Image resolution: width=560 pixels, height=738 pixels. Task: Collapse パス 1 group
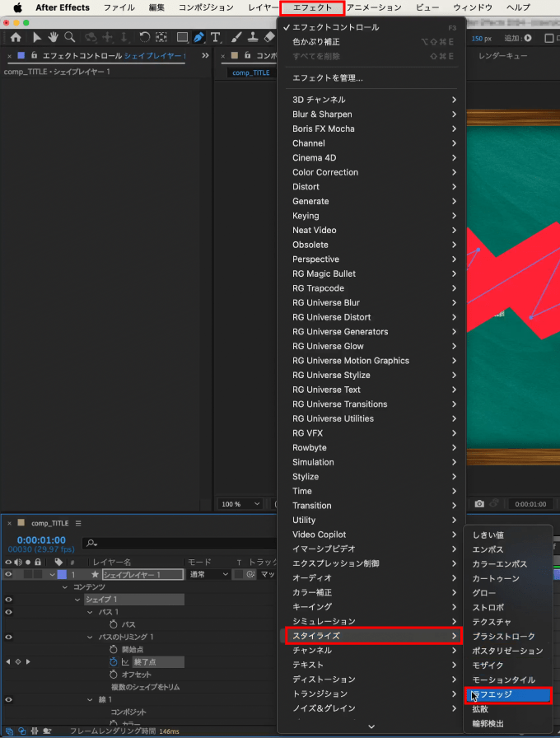91,612
